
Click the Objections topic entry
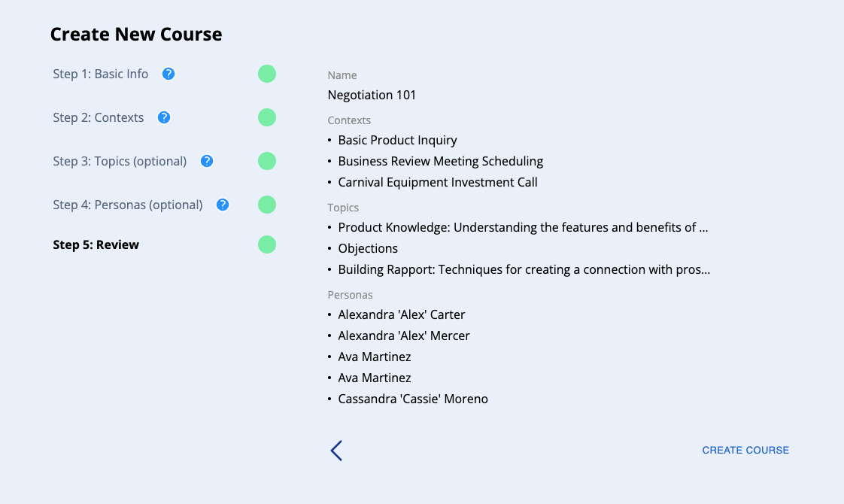pyautogui.click(x=368, y=248)
